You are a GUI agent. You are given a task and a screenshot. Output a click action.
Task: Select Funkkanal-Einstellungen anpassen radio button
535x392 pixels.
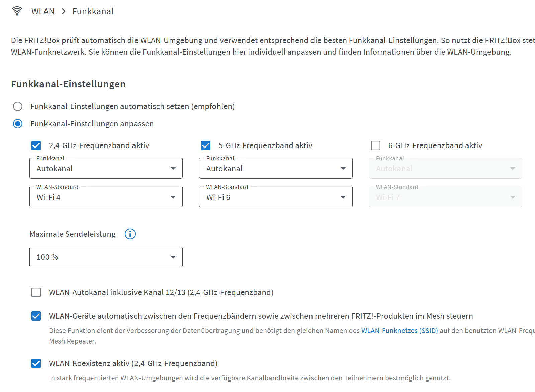click(18, 124)
